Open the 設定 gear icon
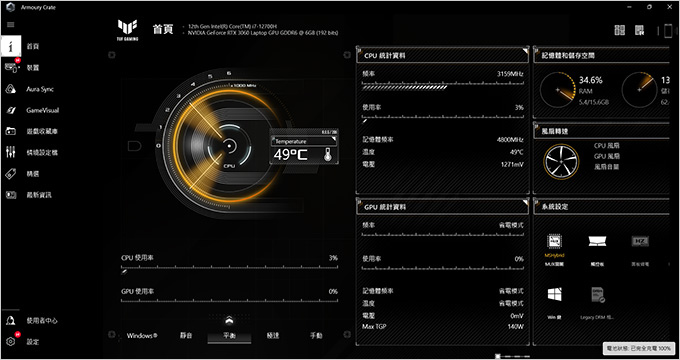 coord(11,341)
